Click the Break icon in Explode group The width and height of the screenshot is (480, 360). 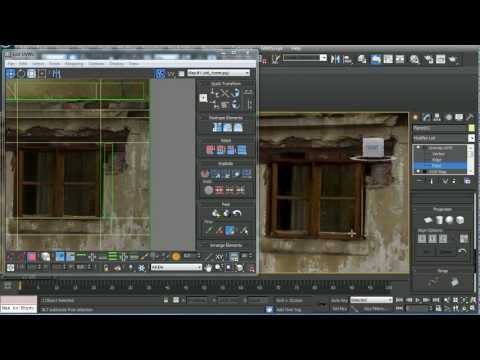(x=205, y=173)
